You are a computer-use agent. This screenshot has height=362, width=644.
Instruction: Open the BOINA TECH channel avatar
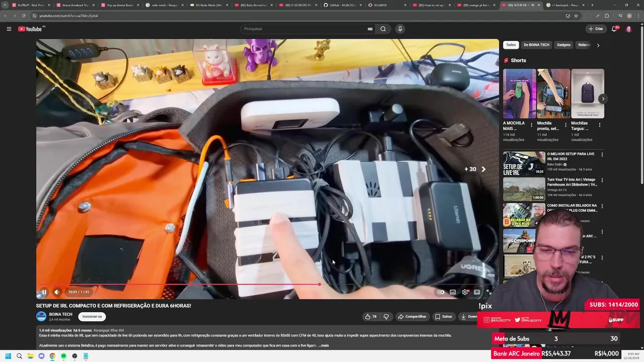click(x=41, y=317)
